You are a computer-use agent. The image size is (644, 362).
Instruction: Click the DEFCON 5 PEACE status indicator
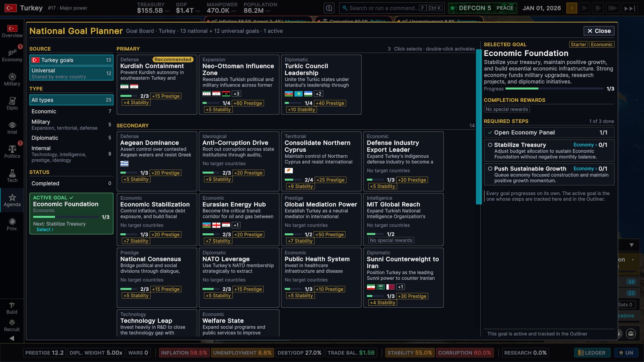(482, 8)
